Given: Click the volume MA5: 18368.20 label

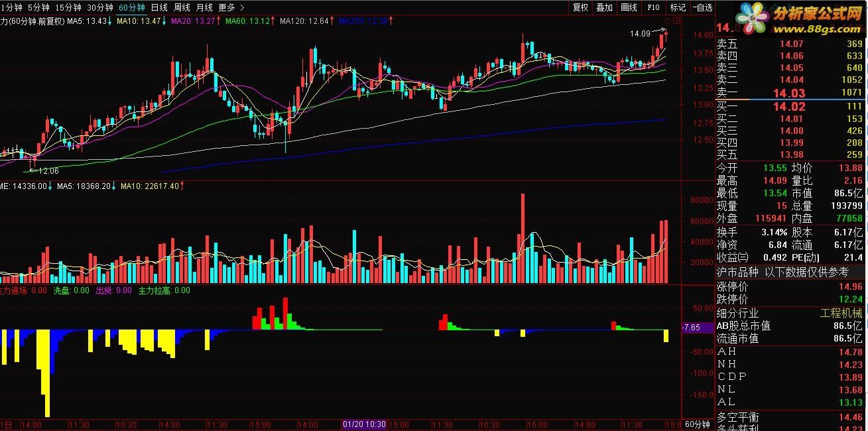Looking at the screenshot, I should click(86, 186).
